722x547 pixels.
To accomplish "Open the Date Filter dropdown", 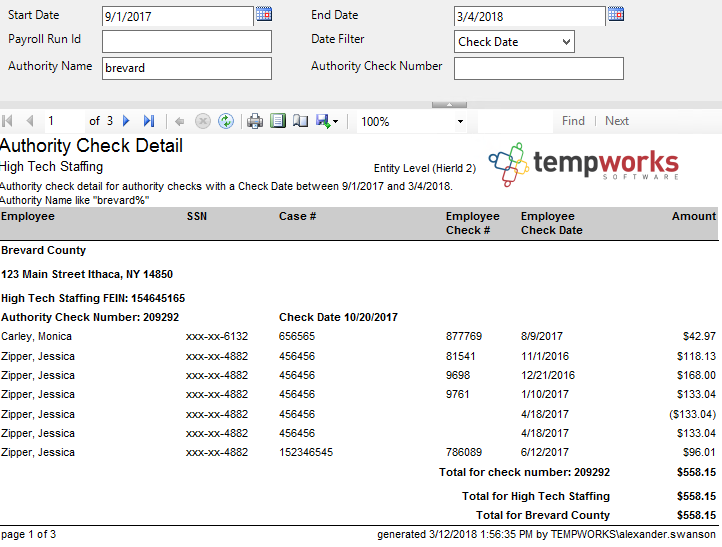I will (x=514, y=42).
